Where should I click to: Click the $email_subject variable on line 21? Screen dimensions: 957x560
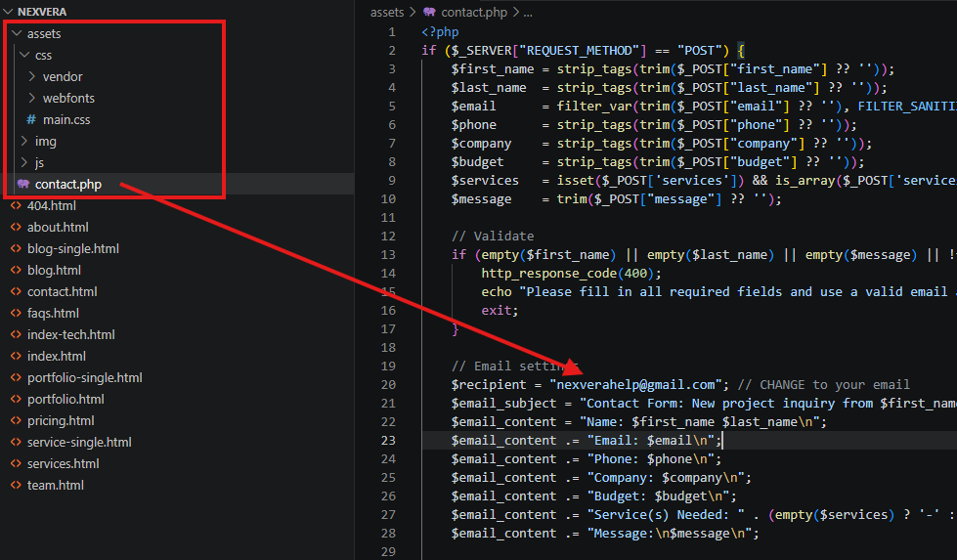click(503, 404)
